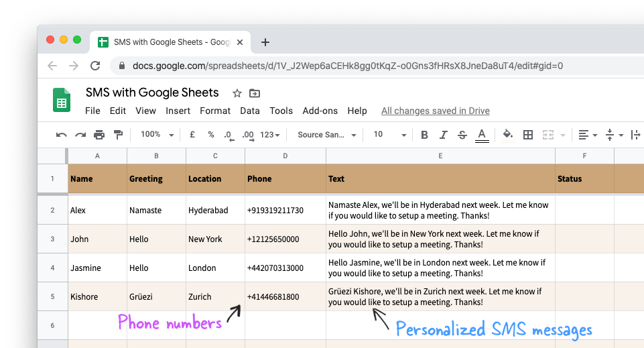Select the Paint format tool
644x348 pixels.
(118, 134)
